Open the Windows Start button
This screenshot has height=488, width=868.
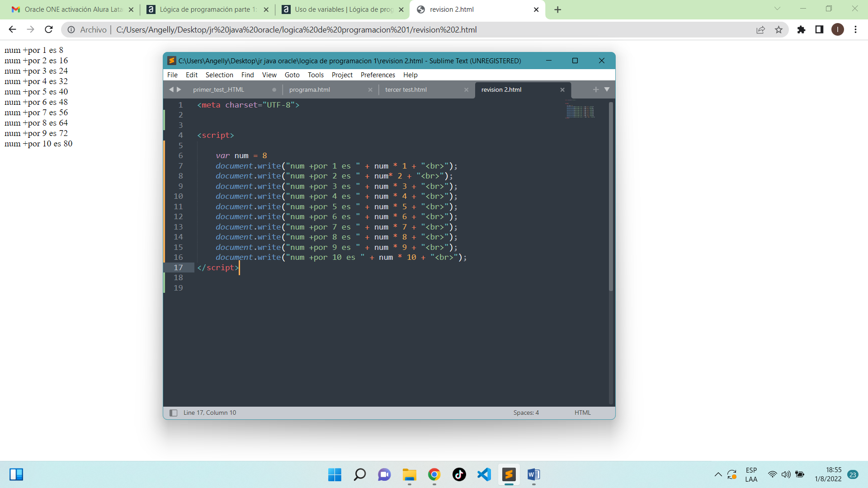pyautogui.click(x=335, y=474)
